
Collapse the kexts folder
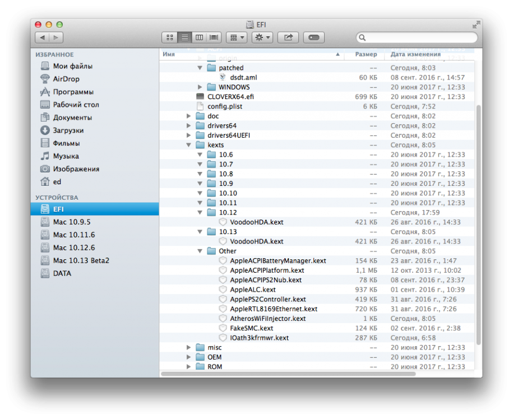(189, 145)
